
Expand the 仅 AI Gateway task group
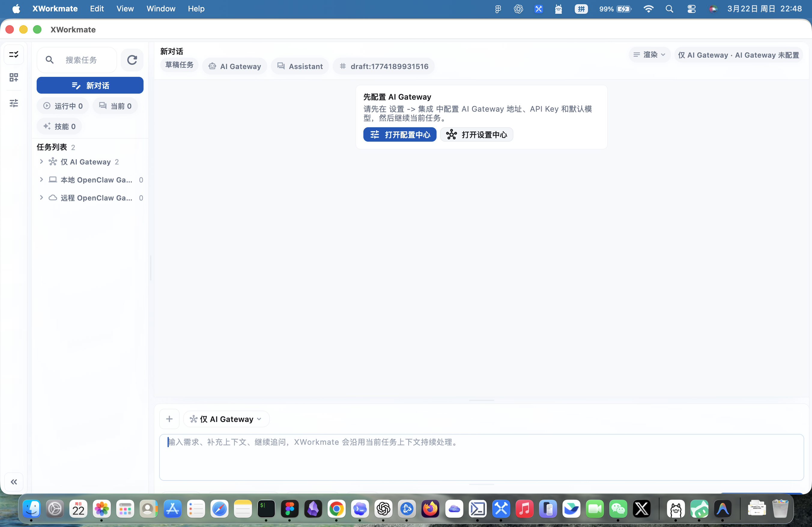[41, 161]
